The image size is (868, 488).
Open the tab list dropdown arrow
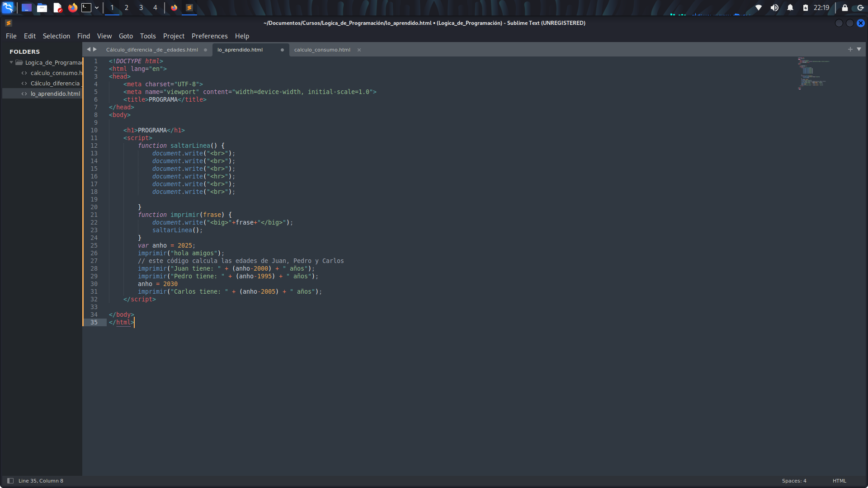[x=859, y=49]
